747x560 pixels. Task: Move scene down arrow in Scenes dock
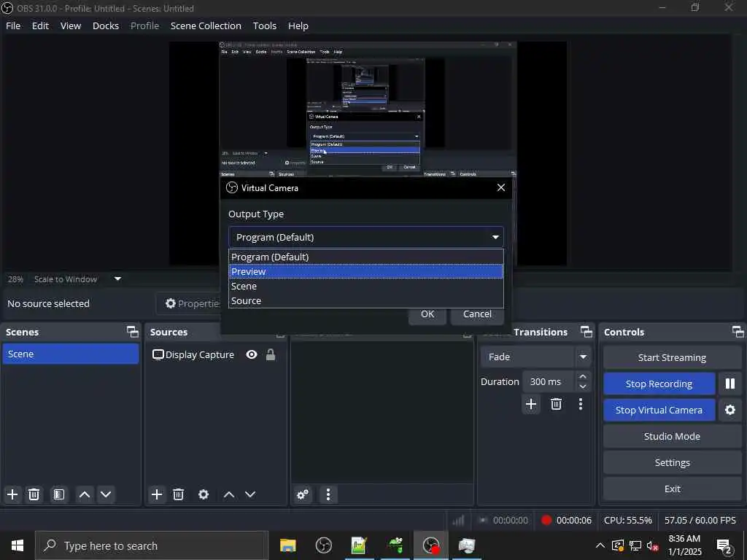click(x=106, y=494)
